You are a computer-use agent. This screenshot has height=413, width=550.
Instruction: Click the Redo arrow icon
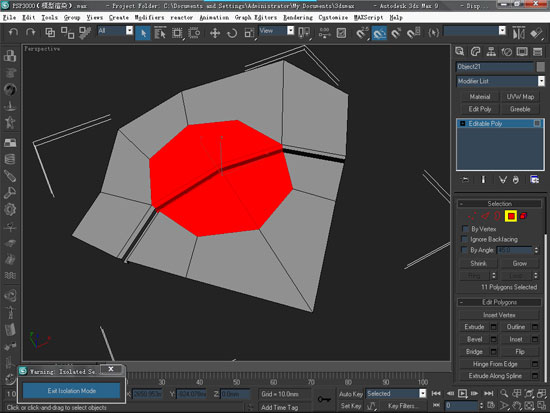[31, 33]
